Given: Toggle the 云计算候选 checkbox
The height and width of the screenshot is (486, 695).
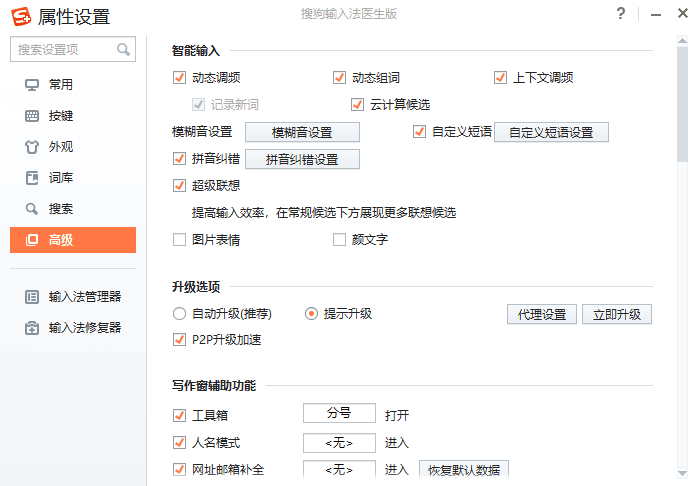Looking at the screenshot, I should (357, 105).
